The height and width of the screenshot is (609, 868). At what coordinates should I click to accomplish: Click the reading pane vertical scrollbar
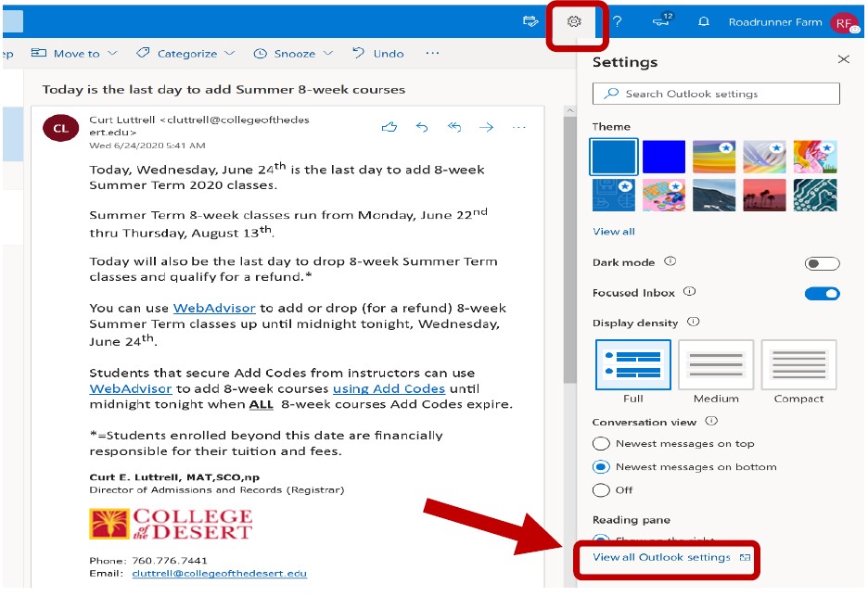pos(569,249)
